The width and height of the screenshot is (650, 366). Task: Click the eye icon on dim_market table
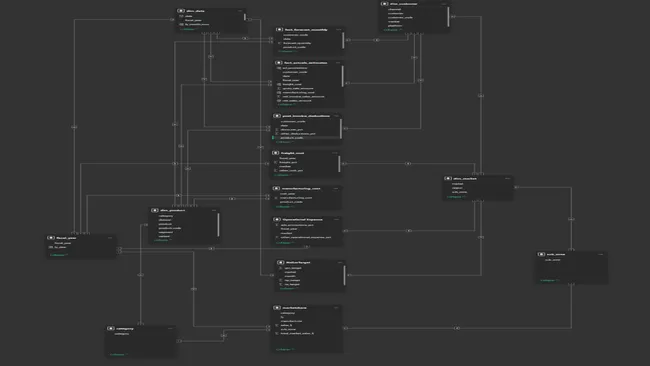448,178
